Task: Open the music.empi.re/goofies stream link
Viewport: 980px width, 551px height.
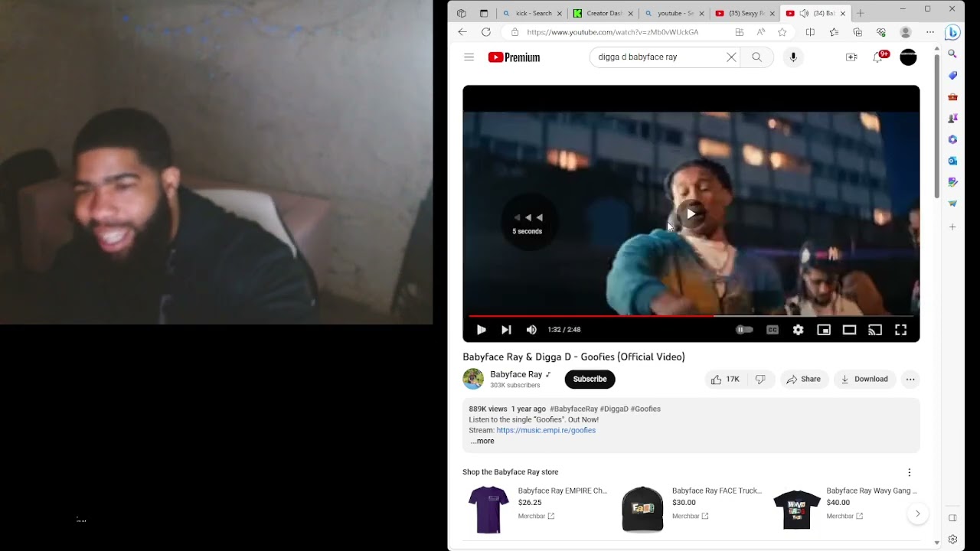Action: 546,430
